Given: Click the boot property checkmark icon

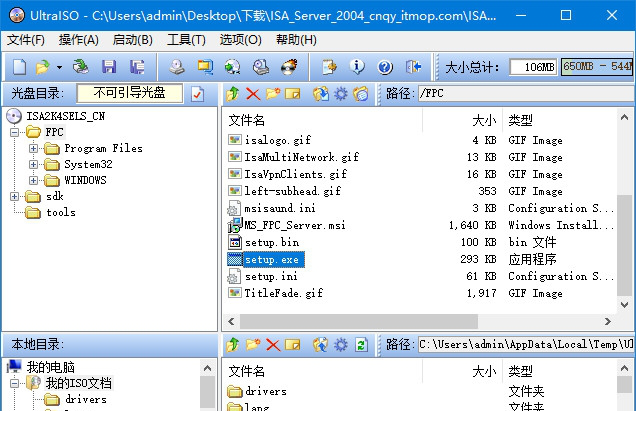Looking at the screenshot, I should click(197, 94).
